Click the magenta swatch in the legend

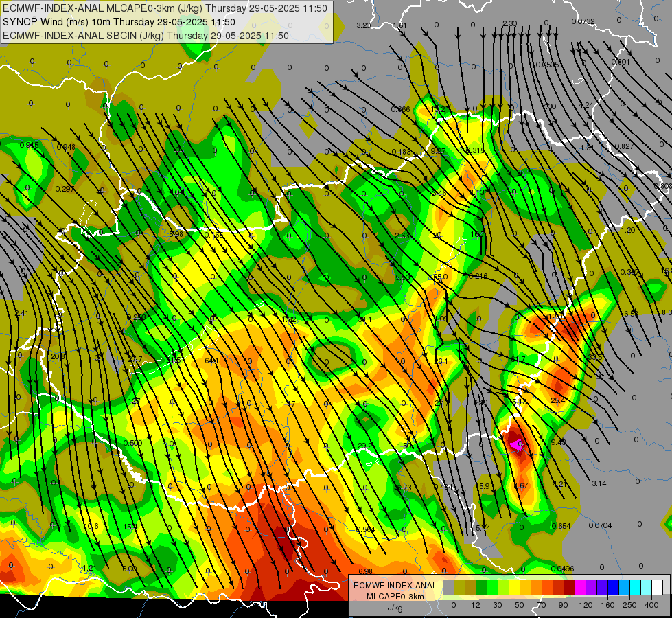(580, 587)
